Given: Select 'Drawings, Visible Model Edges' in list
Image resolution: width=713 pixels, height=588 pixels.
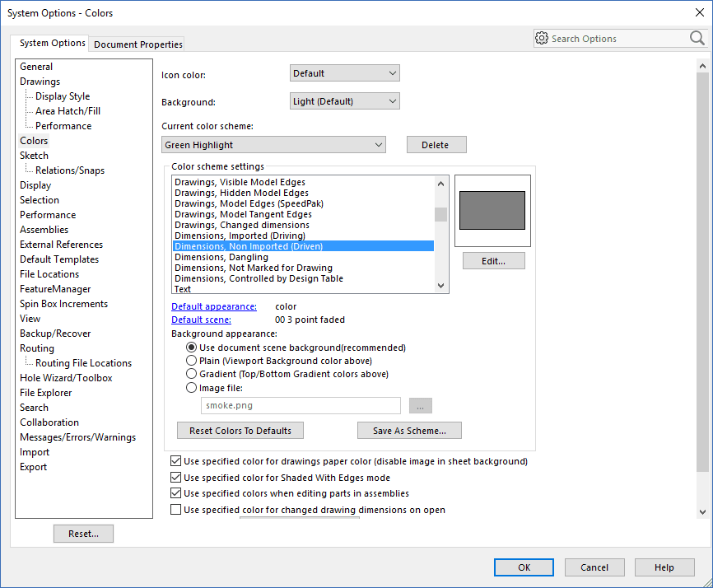Looking at the screenshot, I should pos(303,182).
